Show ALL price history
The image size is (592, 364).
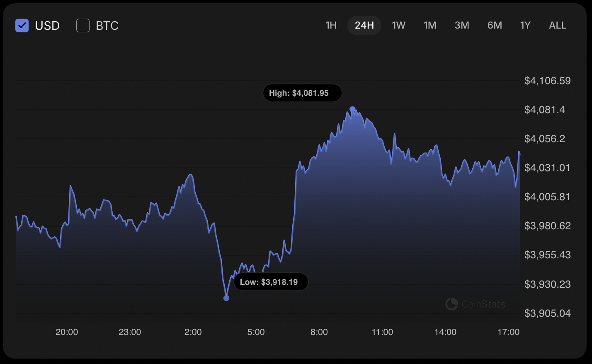click(558, 25)
